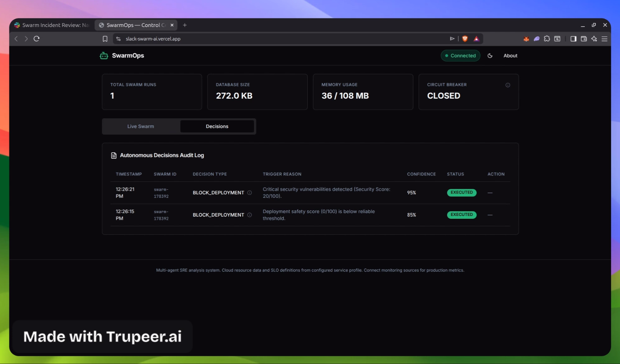This screenshot has width=620, height=364.
Task: Click BLOCK_DEPLOYMENT label in the 85% row
Action: [219, 215]
